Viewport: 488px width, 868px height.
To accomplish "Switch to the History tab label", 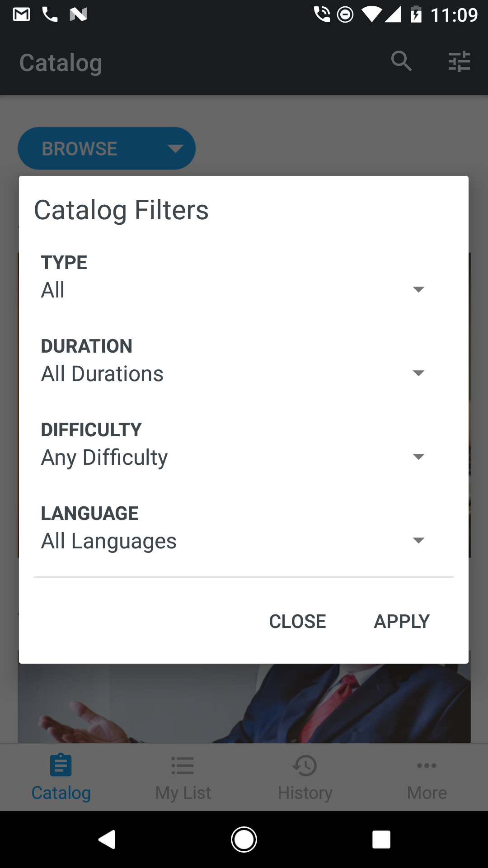I will [305, 793].
